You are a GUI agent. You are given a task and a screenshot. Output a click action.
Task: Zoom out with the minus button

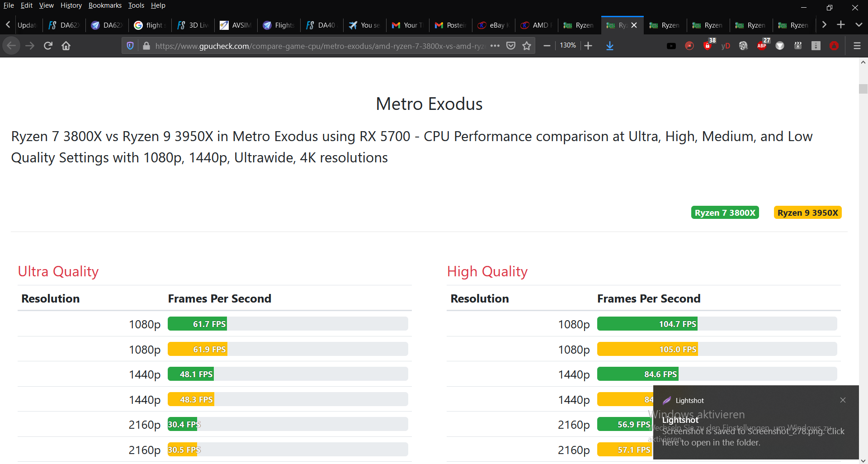coord(547,46)
